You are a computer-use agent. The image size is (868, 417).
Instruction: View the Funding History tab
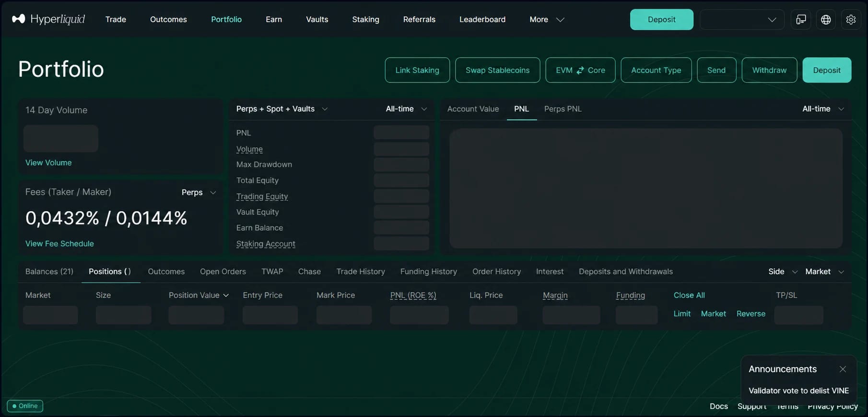click(429, 272)
